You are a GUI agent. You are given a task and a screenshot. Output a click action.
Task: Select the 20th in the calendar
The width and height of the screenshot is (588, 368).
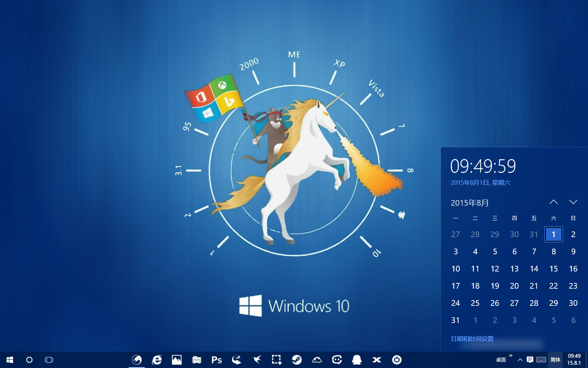pyautogui.click(x=514, y=286)
